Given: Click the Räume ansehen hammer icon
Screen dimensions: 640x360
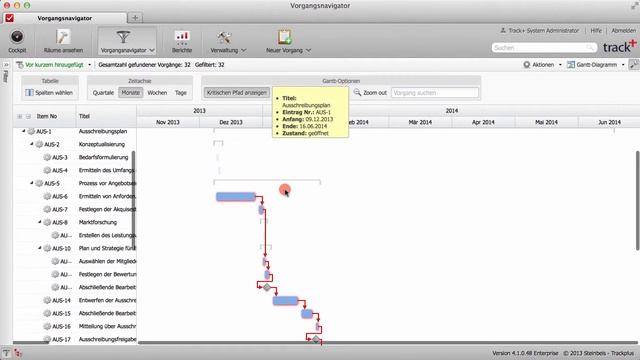Looking at the screenshot, I should tap(63, 37).
